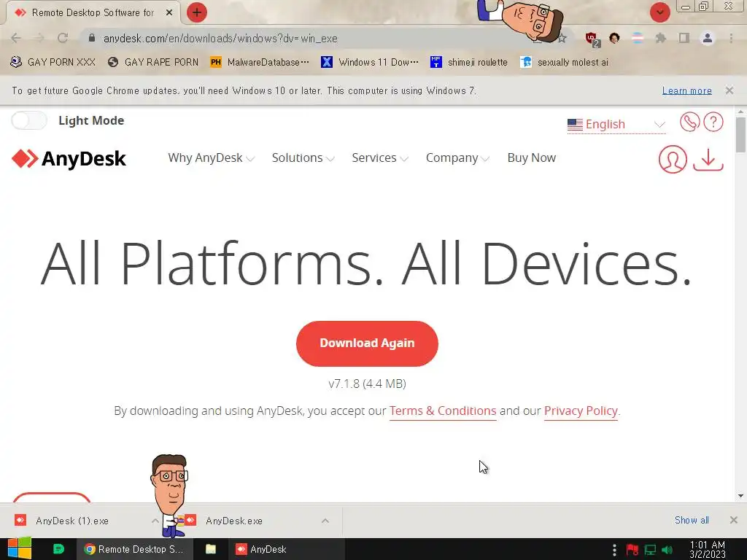
Task: Open the shimeji roulette bookmark
Action: (469, 62)
